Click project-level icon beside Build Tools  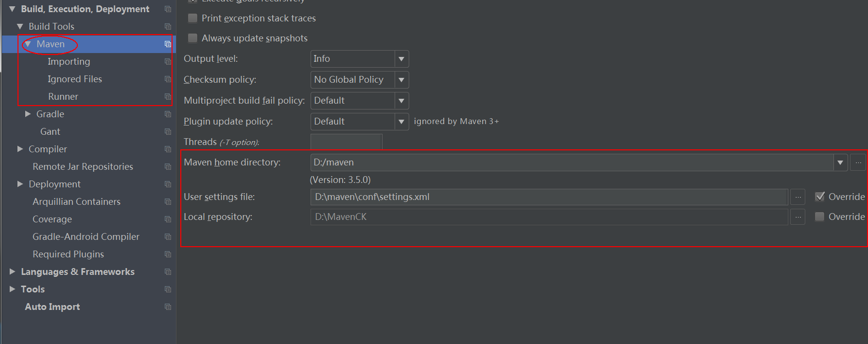[x=168, y=27]
